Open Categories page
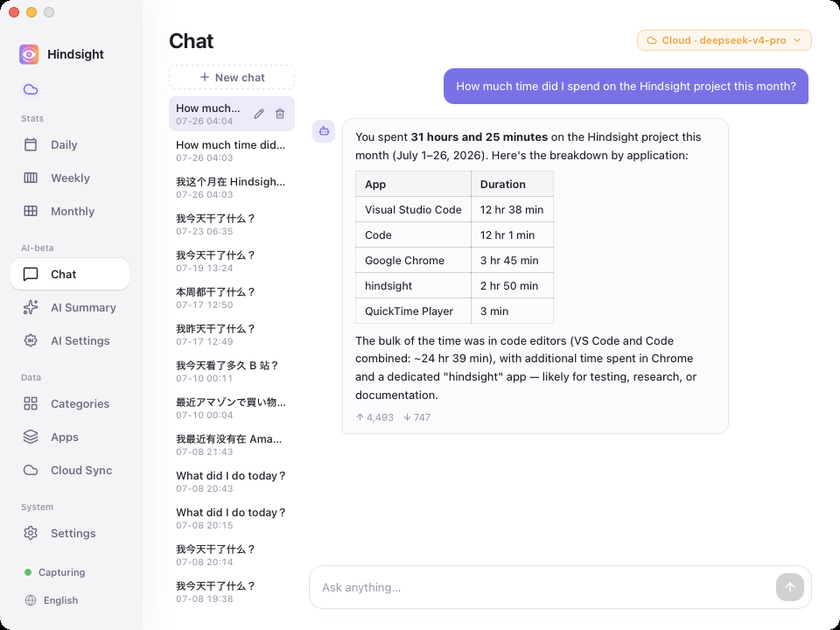Screen dimensions: 840x630 70,404
